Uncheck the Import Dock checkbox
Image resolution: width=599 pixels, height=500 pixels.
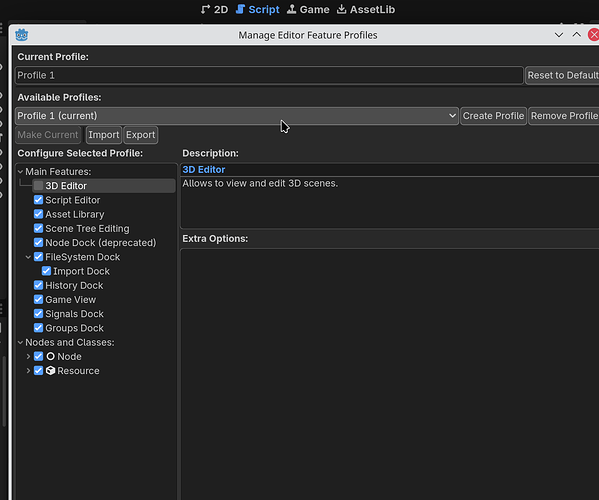[46, 271]
